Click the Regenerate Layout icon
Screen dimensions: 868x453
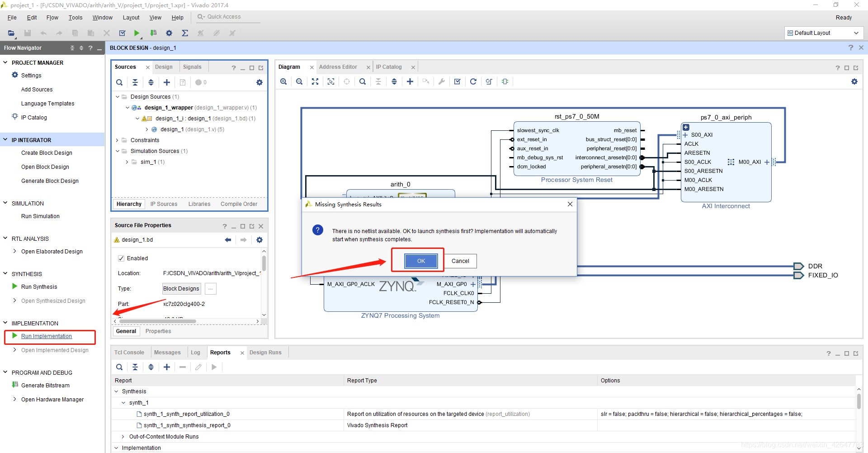point(473,81)
